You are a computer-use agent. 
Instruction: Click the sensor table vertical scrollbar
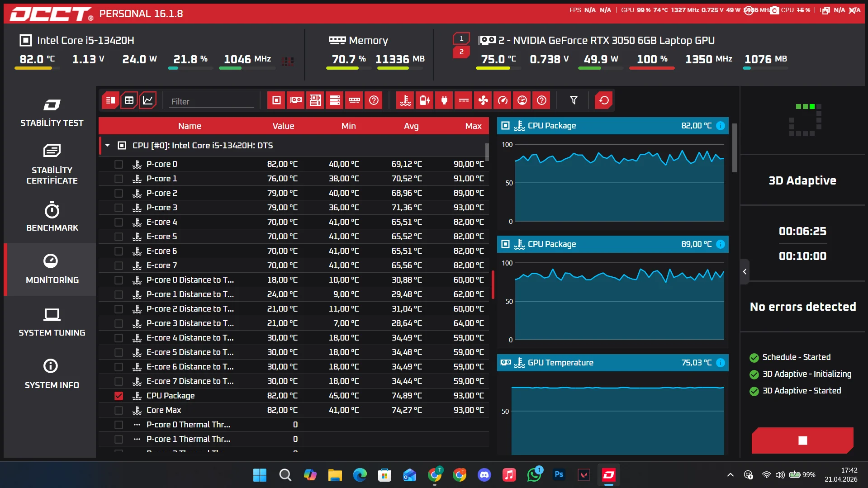pos(487,152)
